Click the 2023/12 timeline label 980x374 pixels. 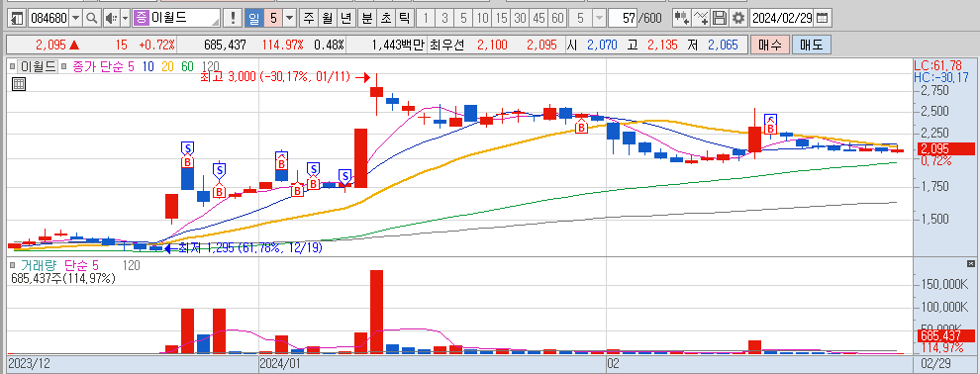[x=31, y=362]
